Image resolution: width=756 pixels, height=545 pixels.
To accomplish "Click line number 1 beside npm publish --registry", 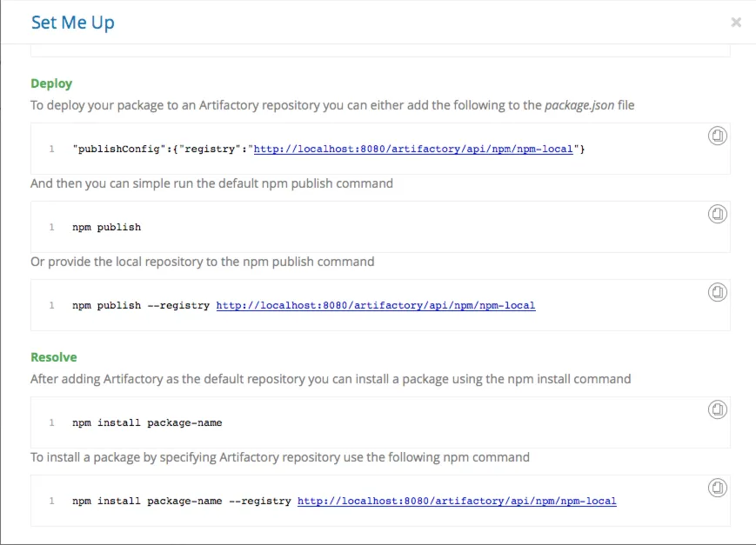I will point(51,306).
